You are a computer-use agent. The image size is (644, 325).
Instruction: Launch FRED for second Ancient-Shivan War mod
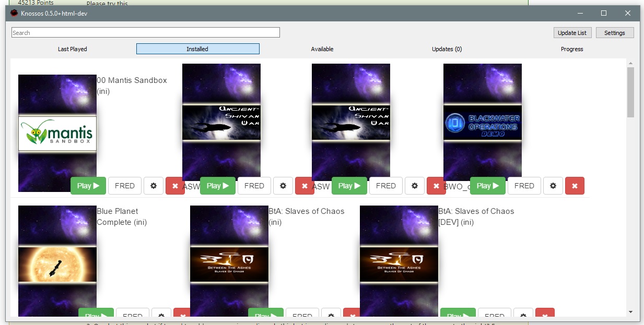click(386, 186)
